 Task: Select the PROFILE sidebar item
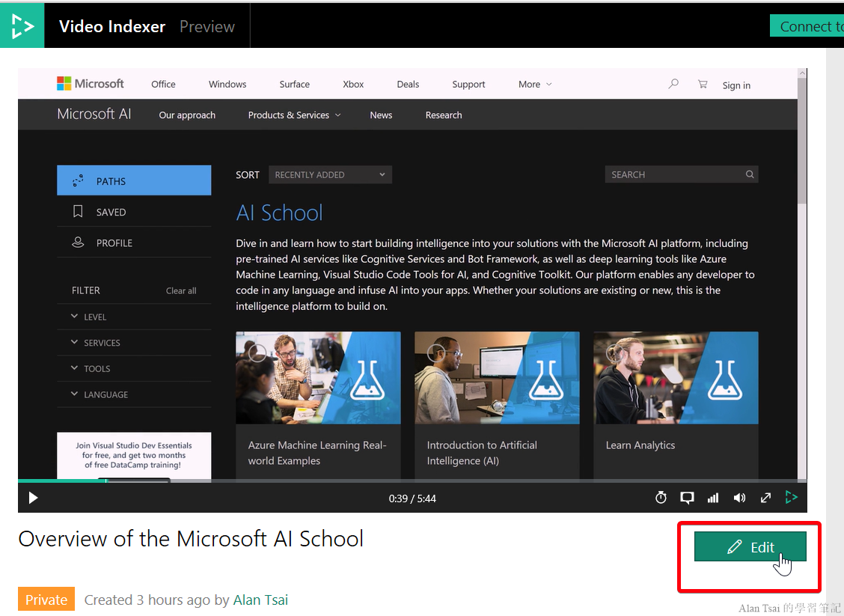tap(134, 243)
